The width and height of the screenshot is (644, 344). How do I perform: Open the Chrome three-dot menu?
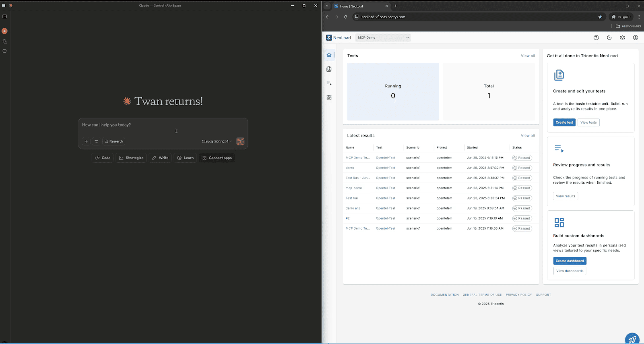(x=639, y=17)
